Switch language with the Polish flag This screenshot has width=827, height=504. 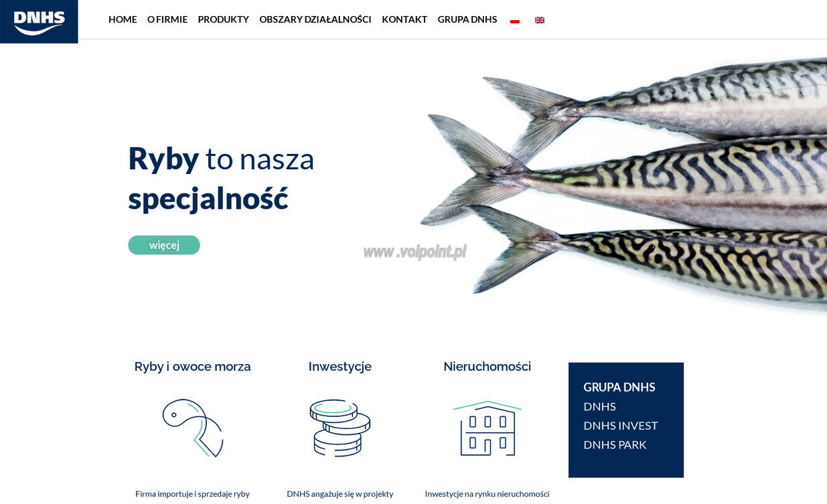tap(515, 20)
